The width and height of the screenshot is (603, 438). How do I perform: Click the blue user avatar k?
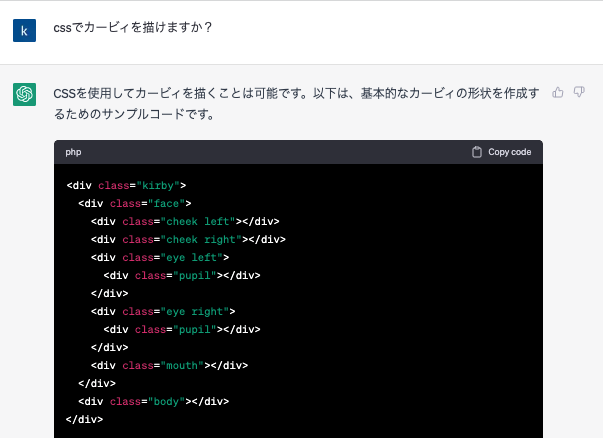point(24,30)
